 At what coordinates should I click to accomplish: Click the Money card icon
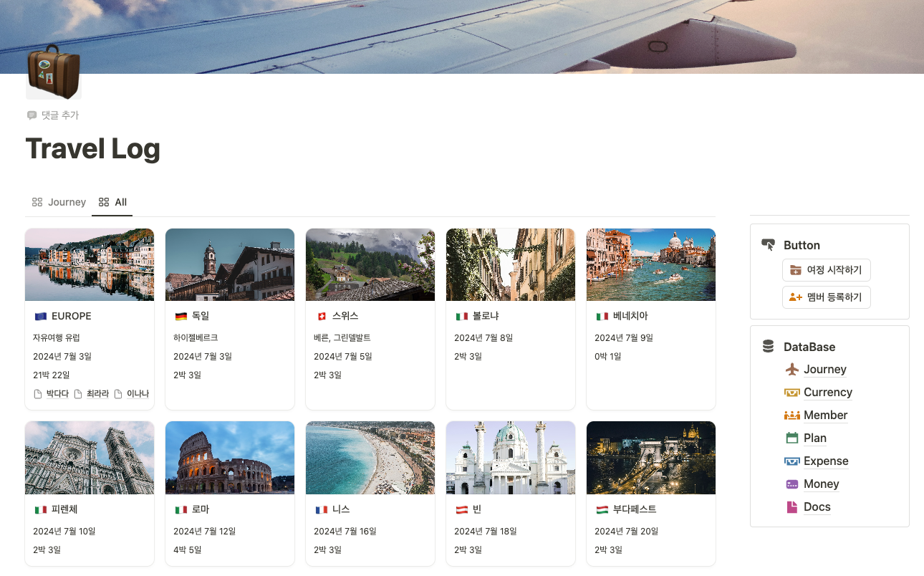[x=791, y=484]
